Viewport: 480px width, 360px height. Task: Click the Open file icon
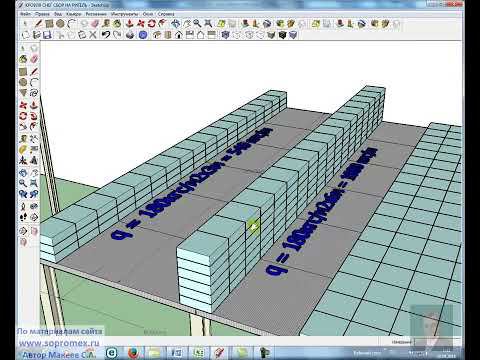pyautogui.click(x=36, y=35)
